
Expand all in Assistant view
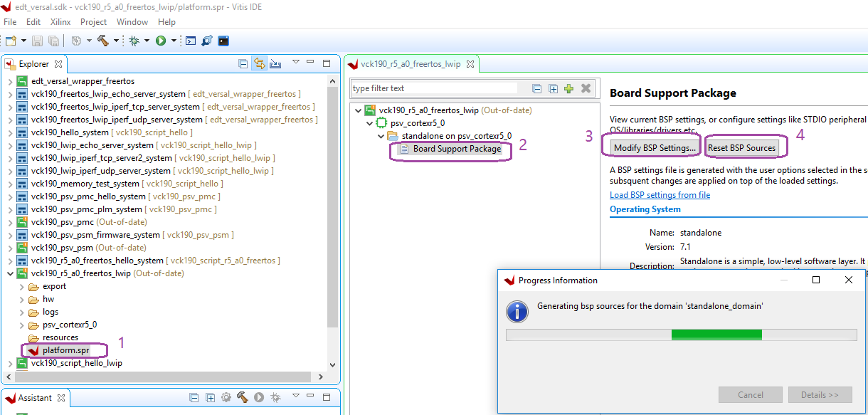(x=211, y=398)
